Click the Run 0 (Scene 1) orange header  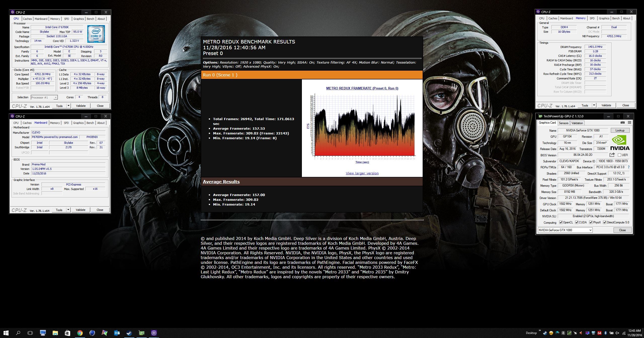tap(312, 75)
